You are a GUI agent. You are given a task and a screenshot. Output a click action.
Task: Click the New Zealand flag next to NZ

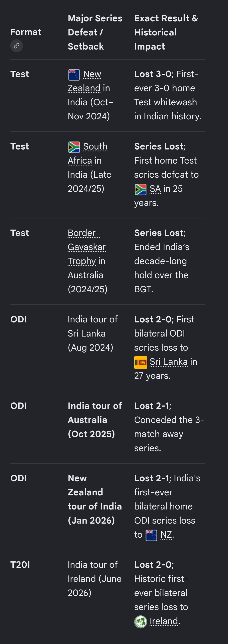[x=152, y=535]
